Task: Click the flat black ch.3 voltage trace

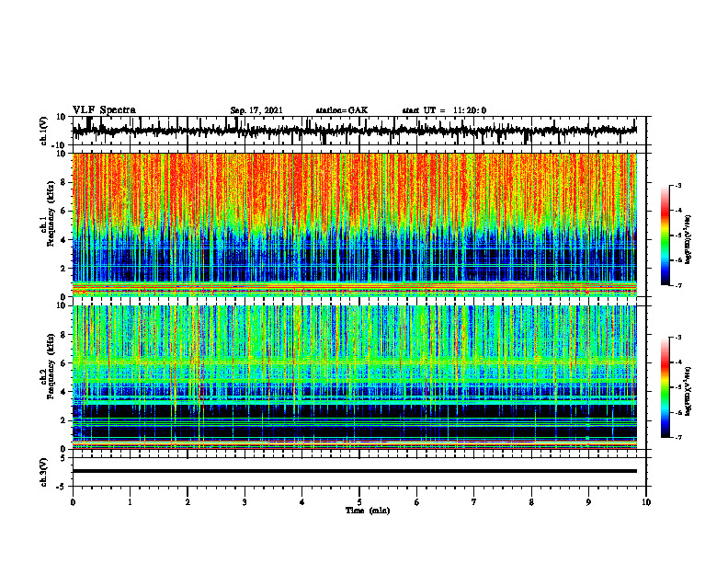Action: pyautogui.click(x=354, y=471)
